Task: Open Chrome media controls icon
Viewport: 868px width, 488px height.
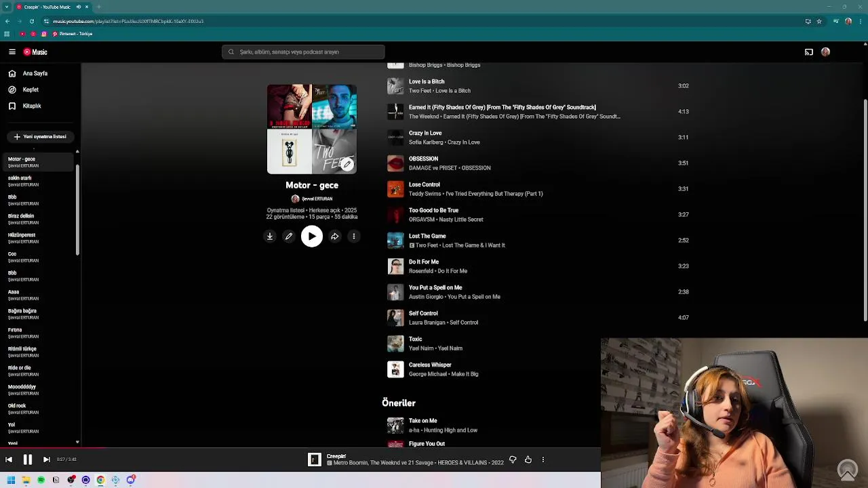Action: pos(836,21)
